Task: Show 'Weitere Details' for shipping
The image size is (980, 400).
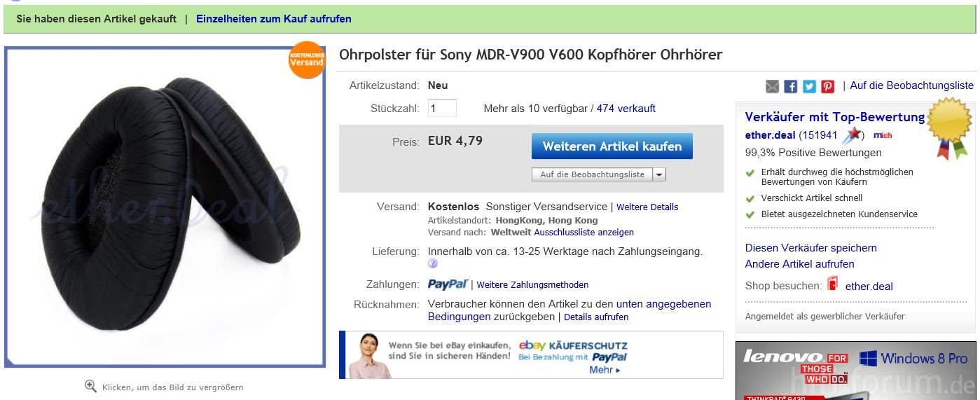Action: pos(647,207)
